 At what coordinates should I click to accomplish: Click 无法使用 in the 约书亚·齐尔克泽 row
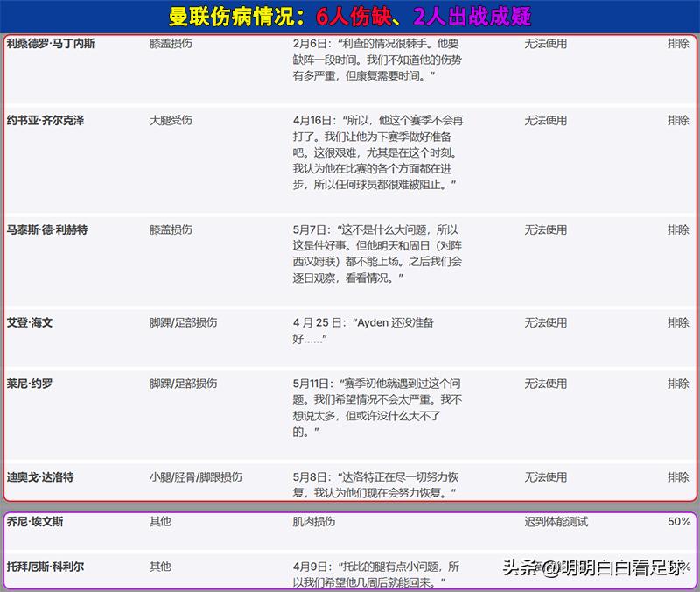(545, 120)
